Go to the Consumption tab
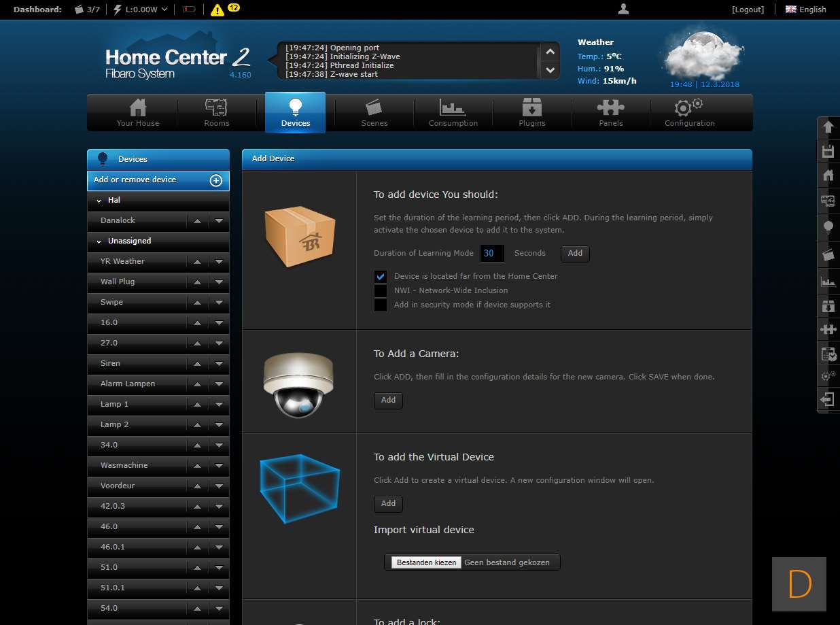The width and height of the screenshot is (840, 625). (x=453, y=112)
